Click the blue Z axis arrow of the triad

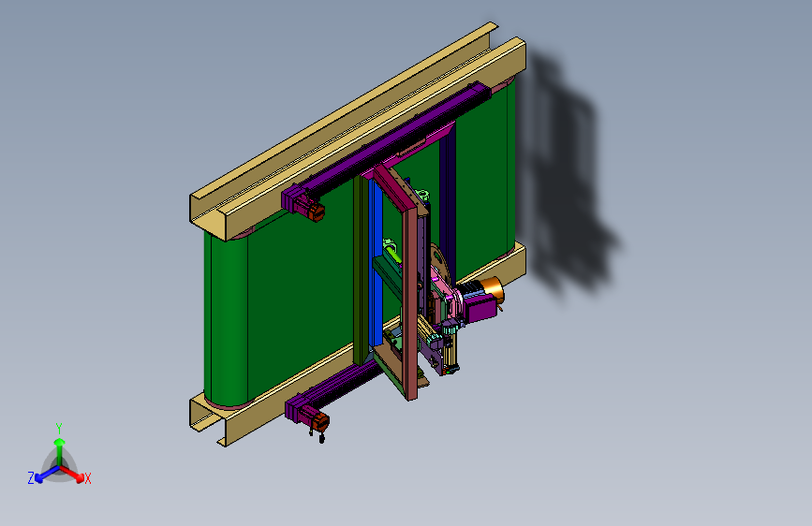(47, 475)
